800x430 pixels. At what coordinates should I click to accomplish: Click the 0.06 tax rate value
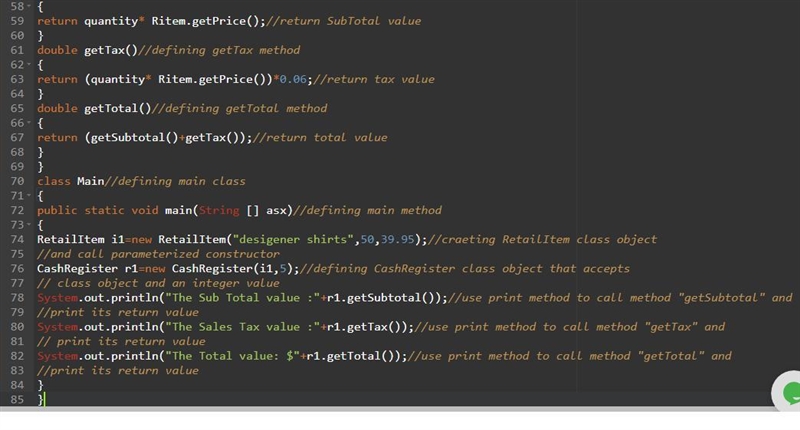click(293, 80)
